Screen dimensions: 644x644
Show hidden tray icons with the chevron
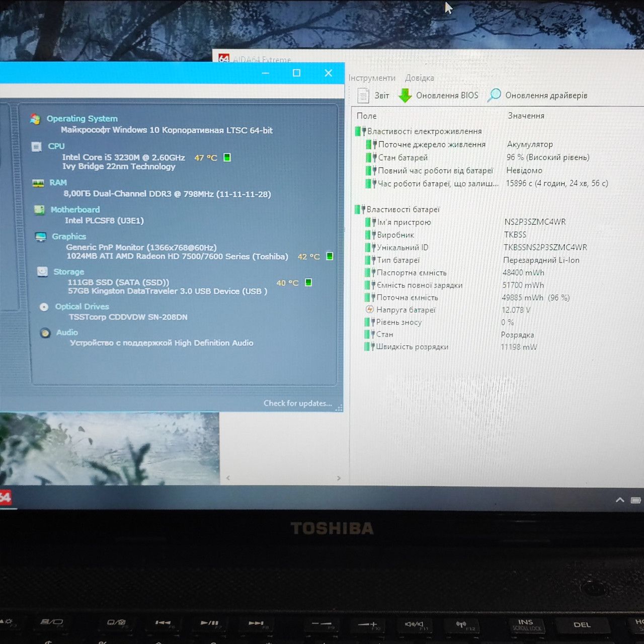[x=620, y=500]
